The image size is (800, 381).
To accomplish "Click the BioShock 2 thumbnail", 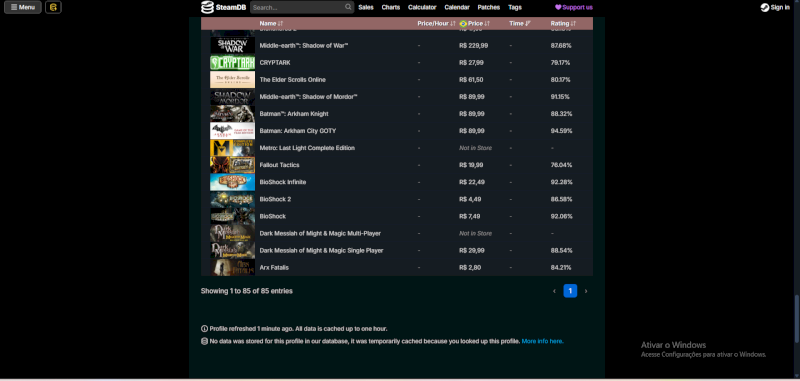I will (x=233, y=199).
